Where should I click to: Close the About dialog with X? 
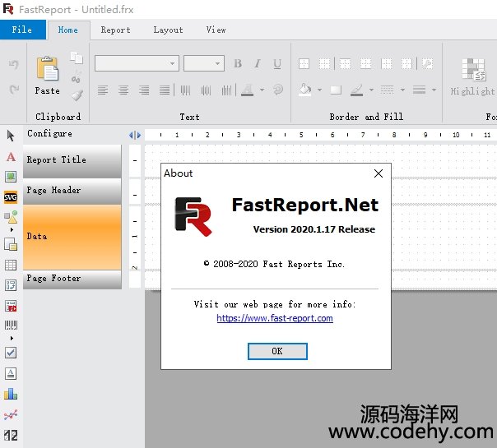pos(379,173)
